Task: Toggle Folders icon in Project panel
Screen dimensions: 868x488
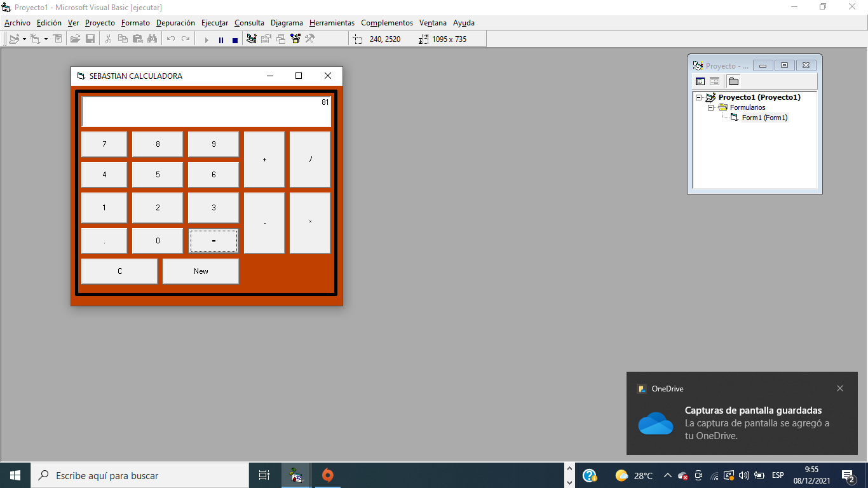Action: click(x=733, y=81)
